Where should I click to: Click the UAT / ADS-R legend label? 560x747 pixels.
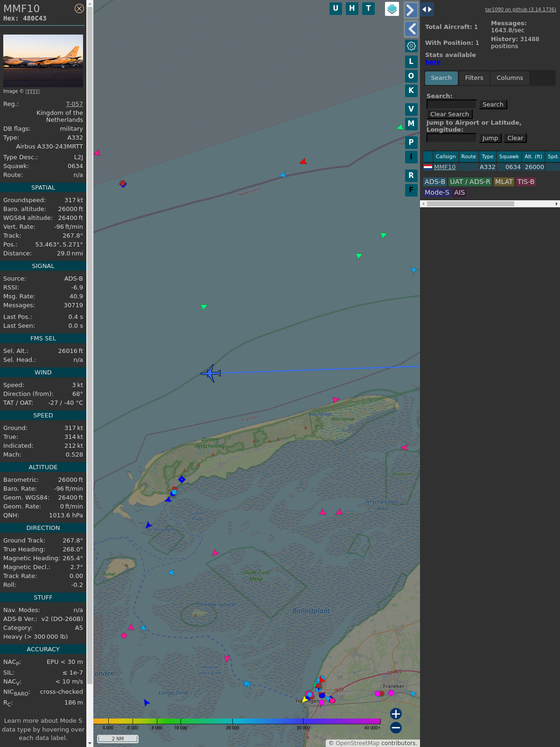(470, 182)
